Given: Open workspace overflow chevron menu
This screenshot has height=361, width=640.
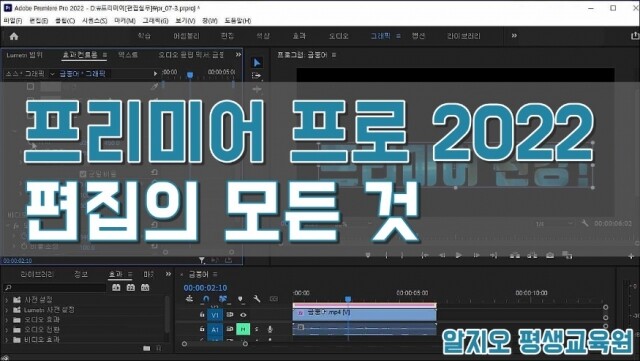Looking at the screenshot, I should (514, 36).
